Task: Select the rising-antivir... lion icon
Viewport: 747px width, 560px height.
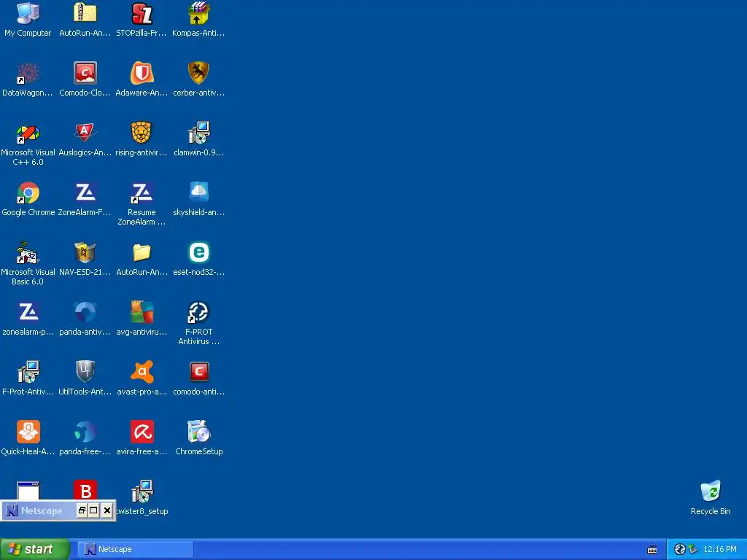Action: pyautogui.click(x=142, y=133)
